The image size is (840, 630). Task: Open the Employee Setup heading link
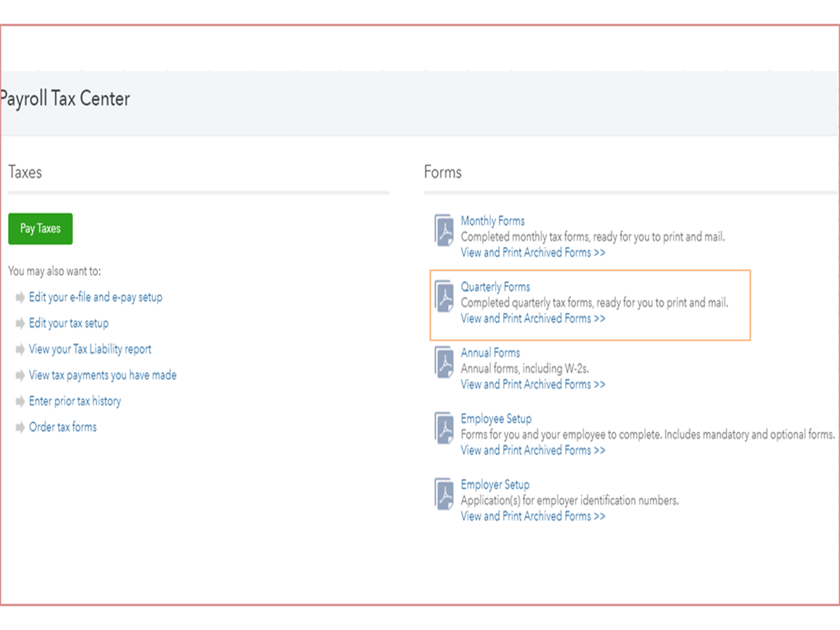click(x=496, y=419)
